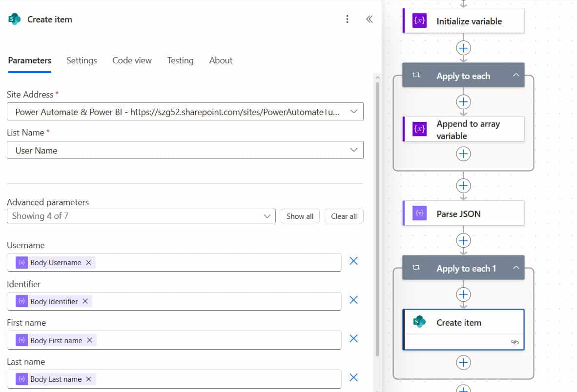Insert a step below Append to array variable

pyautogui.click(x=463, y=154)
